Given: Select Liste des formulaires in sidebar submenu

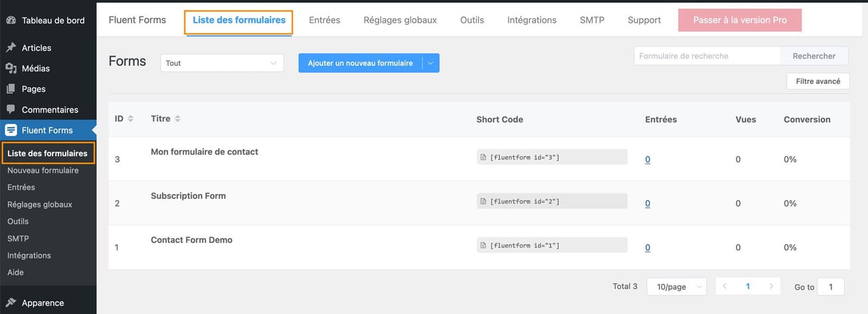Looking at the screenshot, I should 48,153.
